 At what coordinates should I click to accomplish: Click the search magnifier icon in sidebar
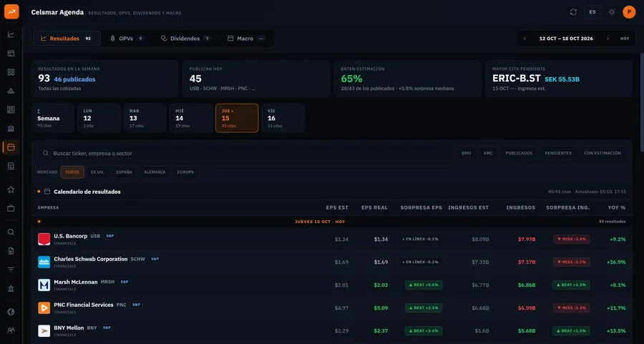click(11, 232)
